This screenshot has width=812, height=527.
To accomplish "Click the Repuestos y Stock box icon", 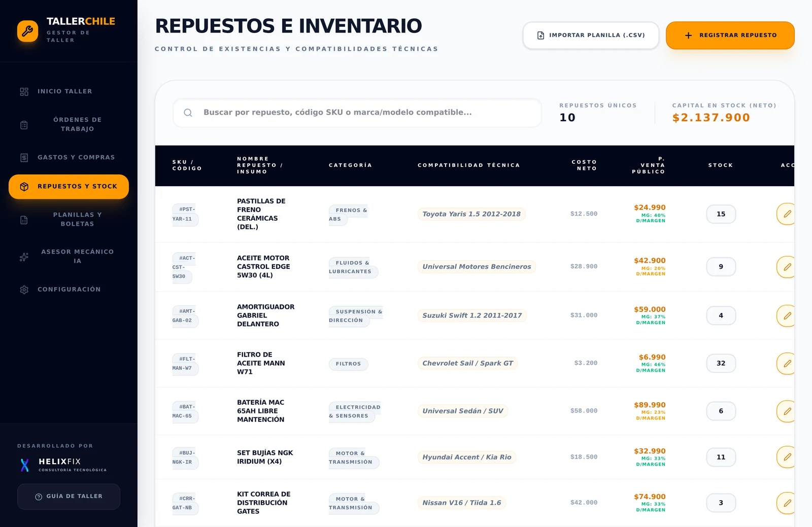I will pyautogui.click(x=24, y=187).
